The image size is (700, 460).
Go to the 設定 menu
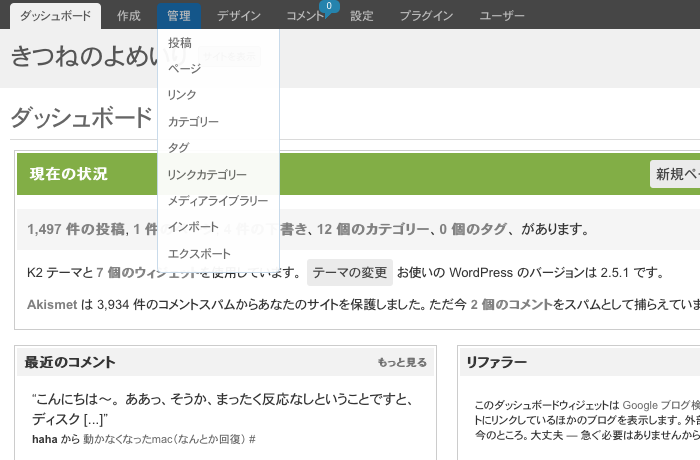pyautogui.click(x=362, y=16)
